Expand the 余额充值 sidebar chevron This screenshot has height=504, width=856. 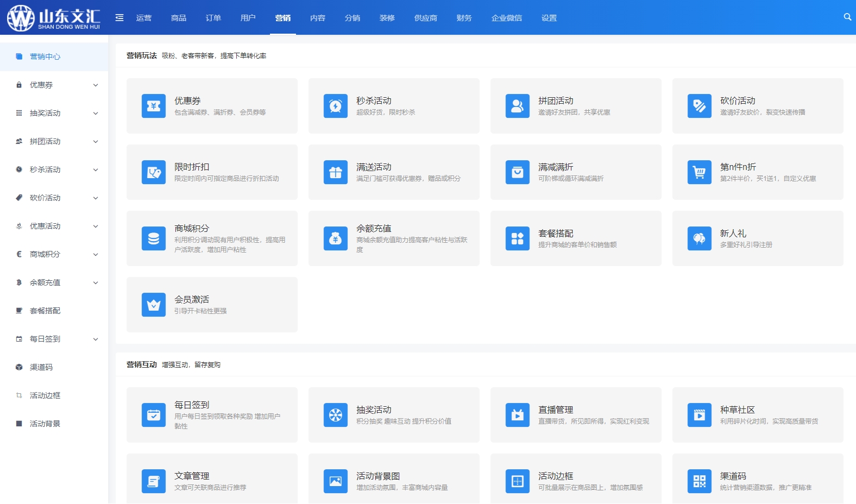(96, 282)
